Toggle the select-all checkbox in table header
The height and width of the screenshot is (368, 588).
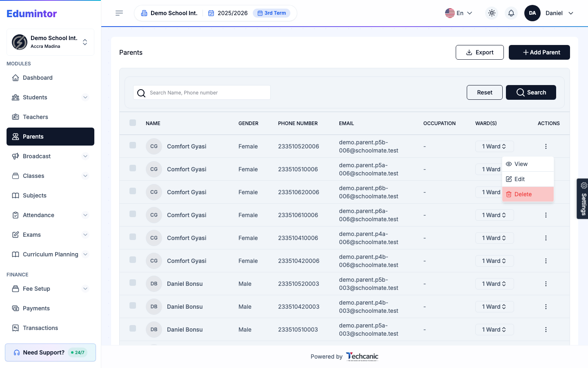pos(133,123)
